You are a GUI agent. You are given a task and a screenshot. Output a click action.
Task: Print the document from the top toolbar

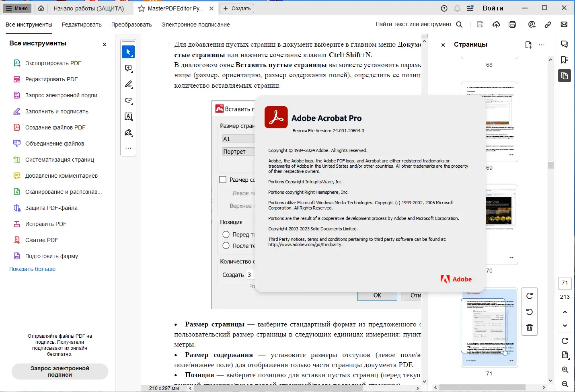tap(512, 25)
